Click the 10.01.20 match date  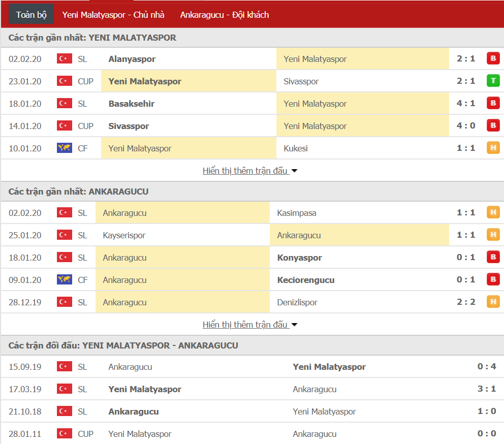[x=25, y=148]
